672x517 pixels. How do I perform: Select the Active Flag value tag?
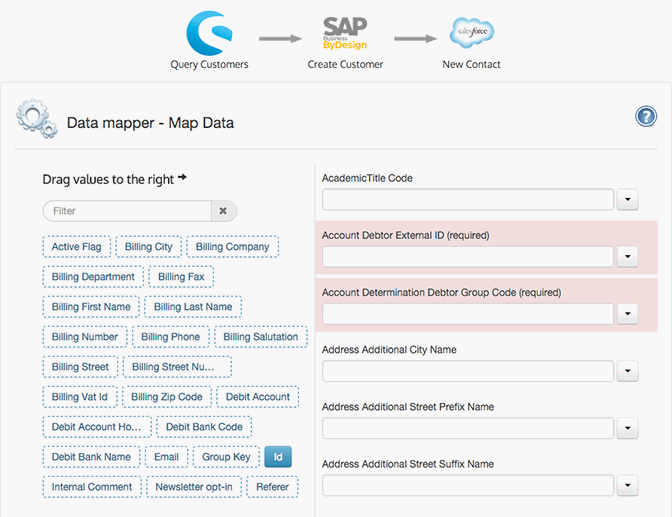click(x=77, y=247)
